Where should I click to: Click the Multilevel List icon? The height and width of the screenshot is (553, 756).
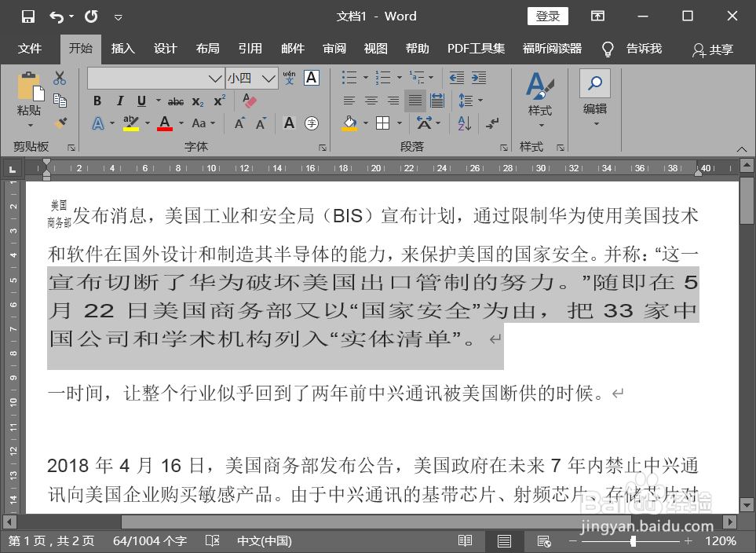click(417, 77)
